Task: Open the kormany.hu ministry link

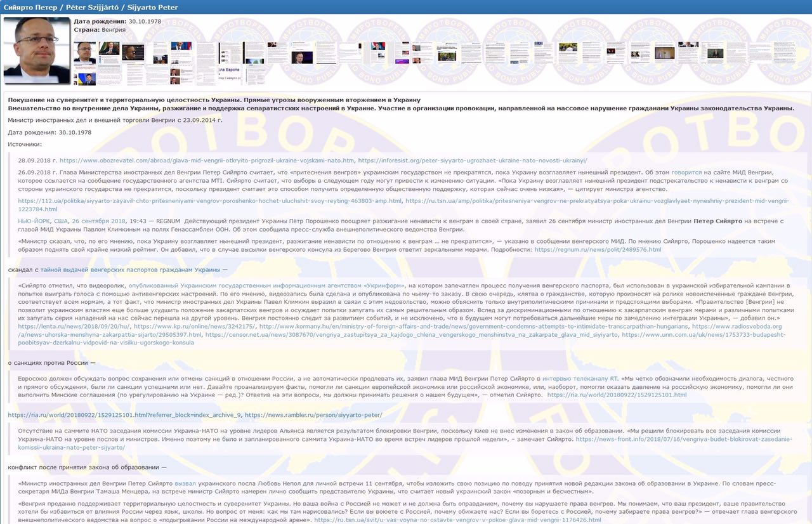Action: [x=473, y=326]
